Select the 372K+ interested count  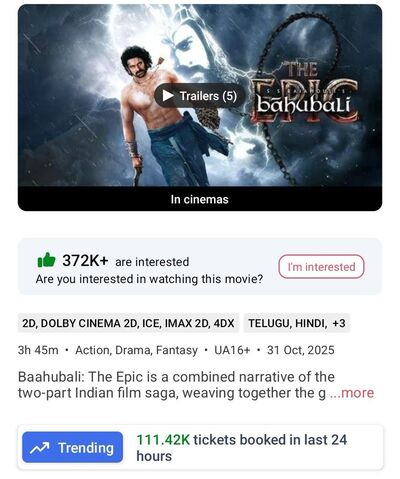pos(85,260)
